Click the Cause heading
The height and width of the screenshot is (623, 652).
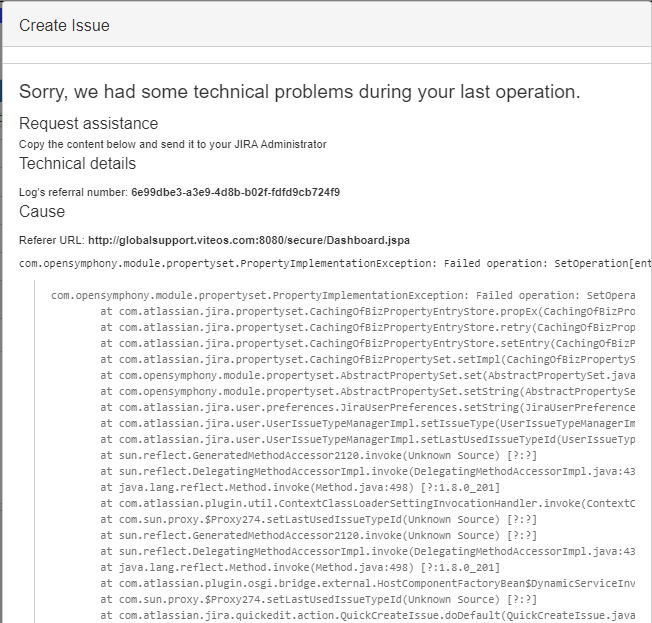tap(42, 212)
